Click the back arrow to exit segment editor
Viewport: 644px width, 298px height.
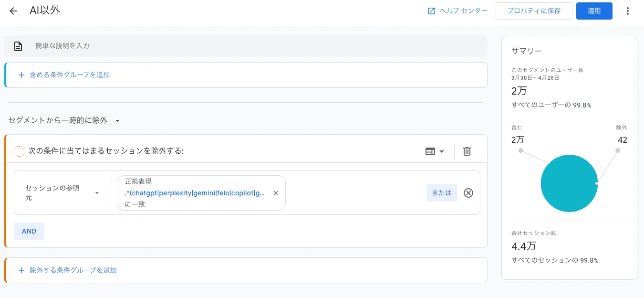pos(13,11)
